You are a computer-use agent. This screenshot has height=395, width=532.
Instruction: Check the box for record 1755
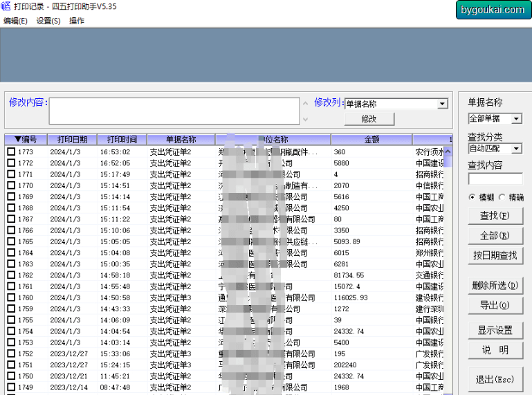tap(11, 320)
